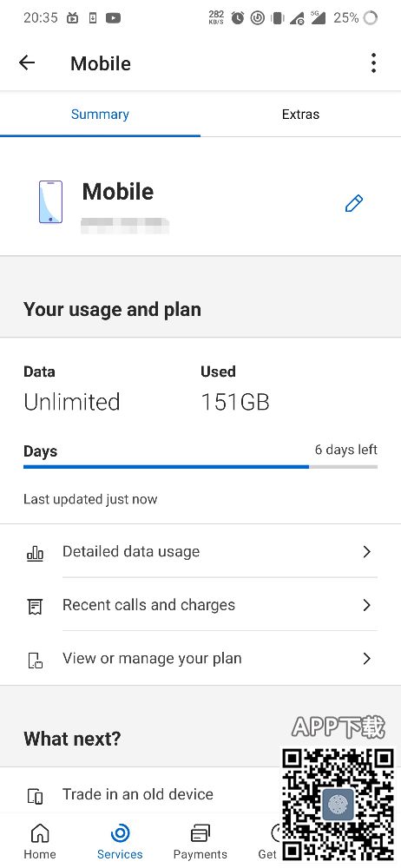Screen dimensions: 401x868
Task: Tap the APP download QR code
Action: pyautogui.click(x=339, y=803)
